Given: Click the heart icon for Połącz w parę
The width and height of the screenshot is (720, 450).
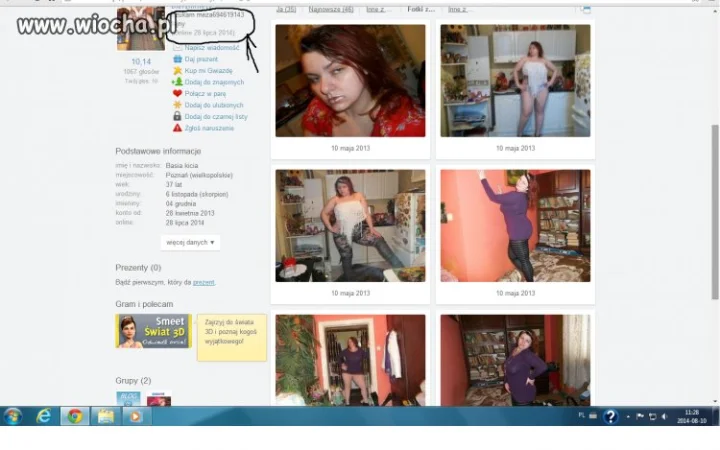Looking at the screenshot, I should pyautogui.click(x=177, y=93).
